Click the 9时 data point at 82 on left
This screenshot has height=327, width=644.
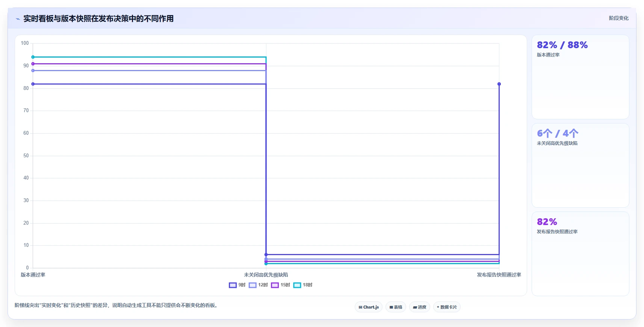[x=33, y=84]
